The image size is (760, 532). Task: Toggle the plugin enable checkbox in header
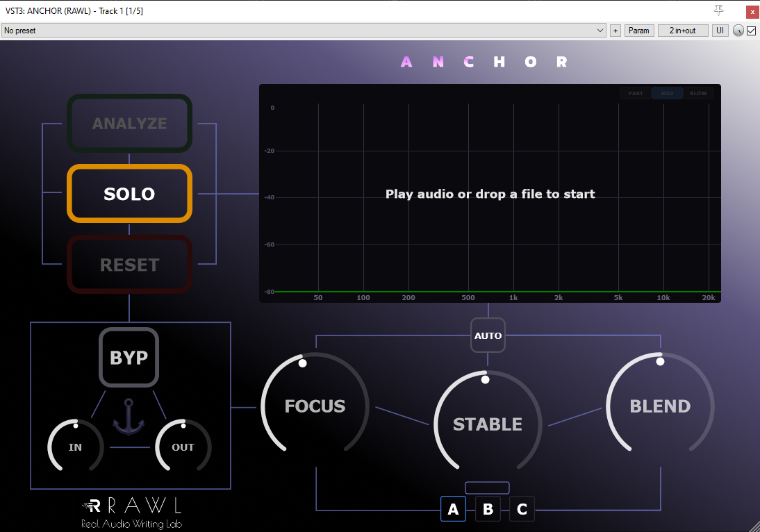751,31
